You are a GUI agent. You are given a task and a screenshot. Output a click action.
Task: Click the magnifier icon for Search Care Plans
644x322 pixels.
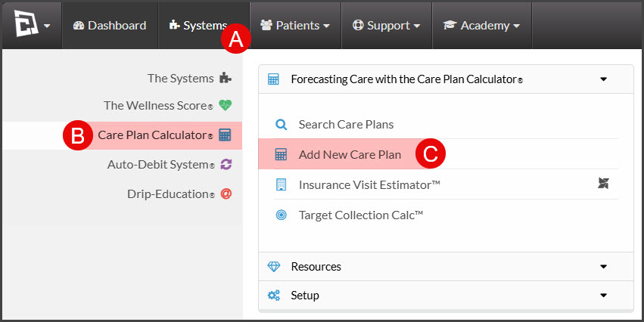(x=282, y=124)
